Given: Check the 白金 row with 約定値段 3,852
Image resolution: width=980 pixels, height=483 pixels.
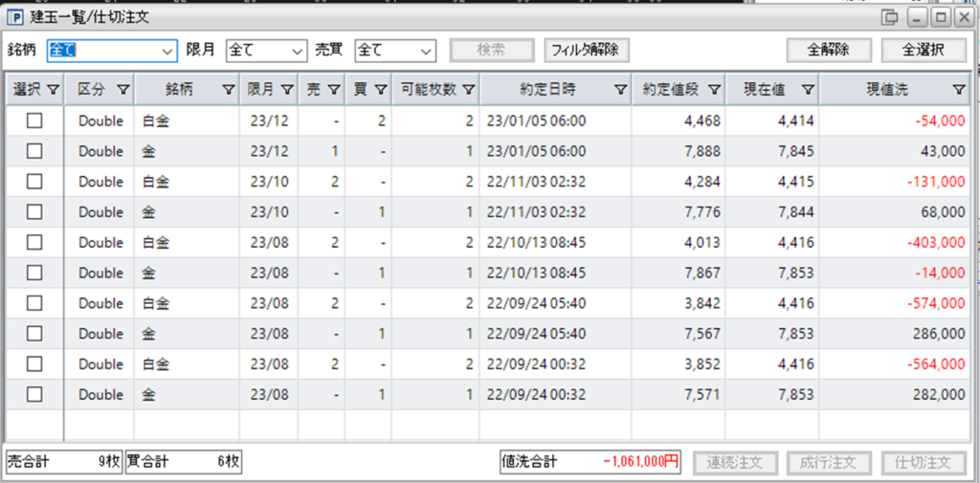Looking at the screenshot, I should [x=34, y=363].
